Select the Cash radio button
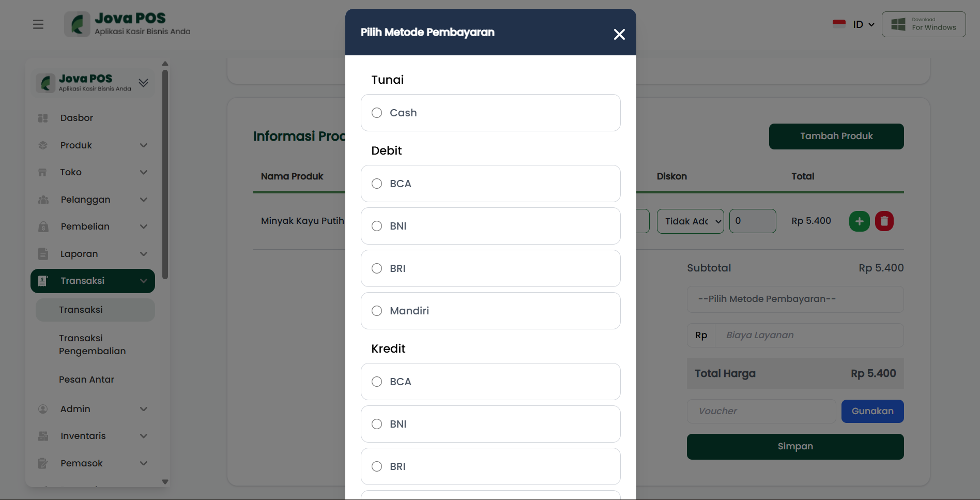 (377, 113)
